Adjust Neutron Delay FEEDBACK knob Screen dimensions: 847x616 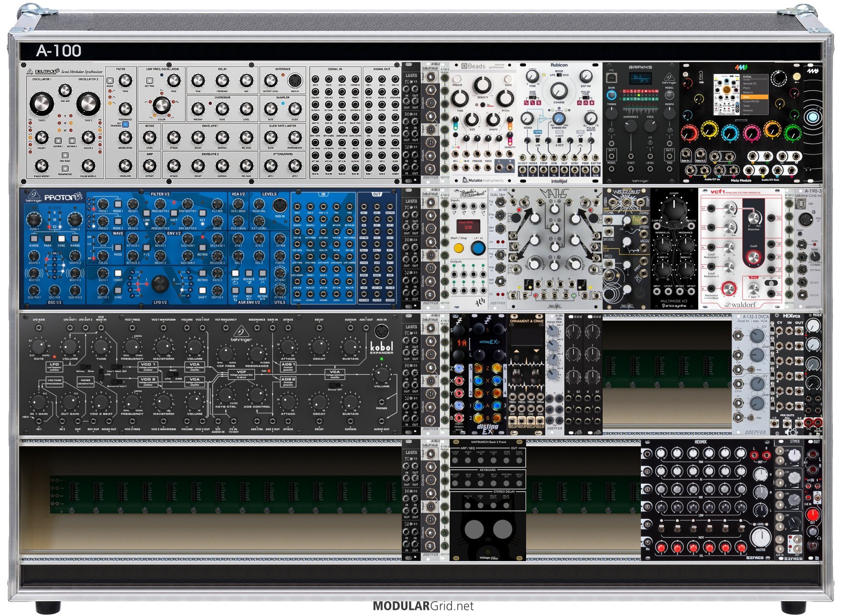coord(222,81)
